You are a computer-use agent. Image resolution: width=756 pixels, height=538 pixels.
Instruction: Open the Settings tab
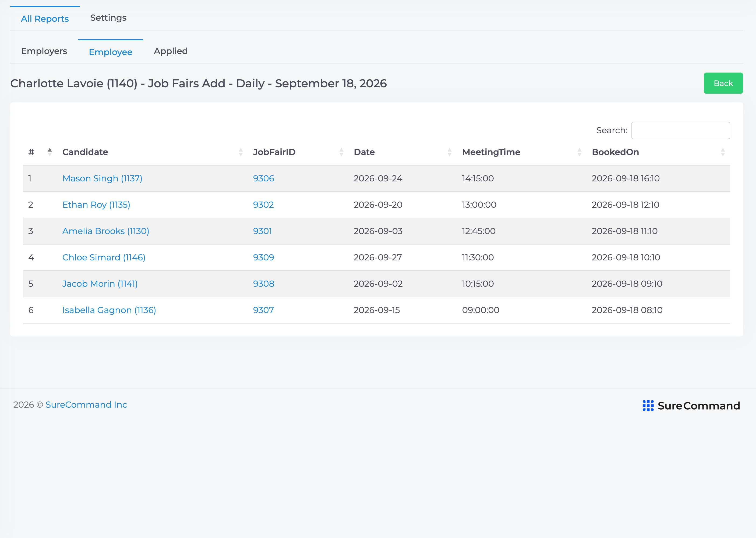[x=108, y=18]
